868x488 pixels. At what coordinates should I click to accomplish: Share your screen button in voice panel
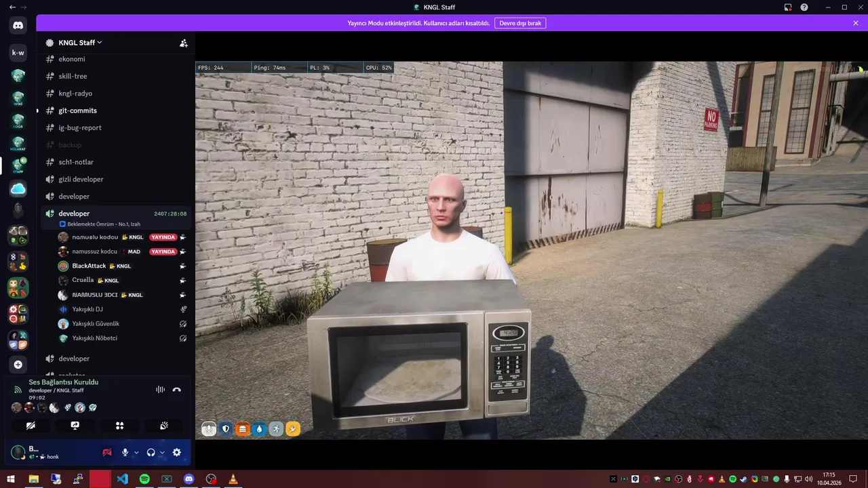point(75,426)
